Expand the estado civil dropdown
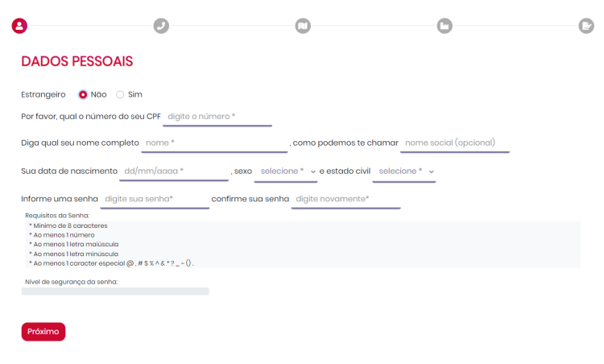Screen dimensions: 604x364 click(x=406, y=172)
